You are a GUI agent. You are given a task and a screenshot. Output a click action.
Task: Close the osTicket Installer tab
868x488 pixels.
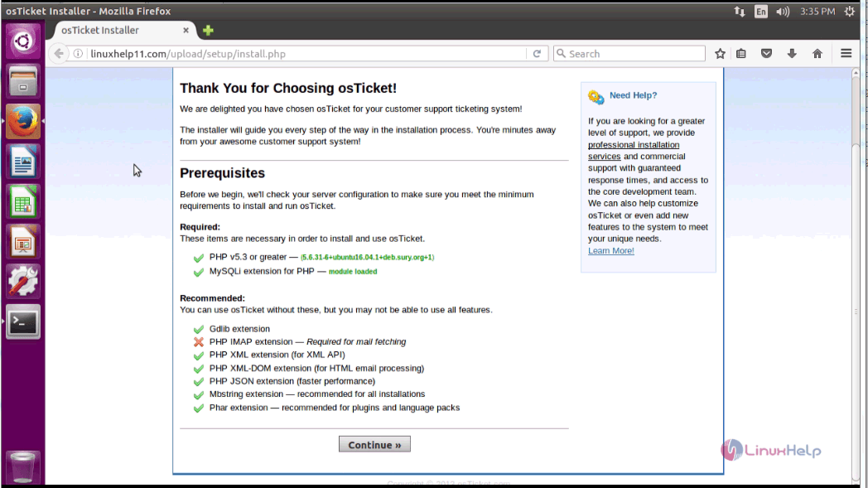pyautogui.click(x=186, y=31)
